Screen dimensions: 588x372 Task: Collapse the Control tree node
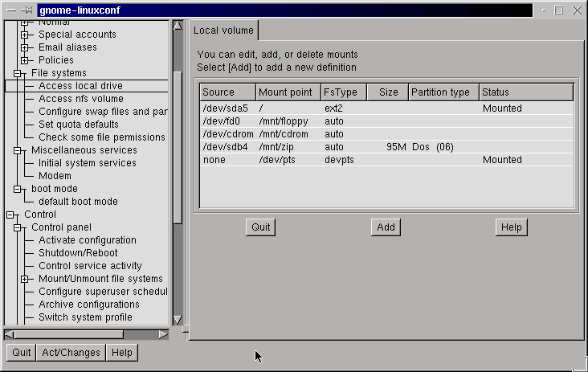[10, 215]
